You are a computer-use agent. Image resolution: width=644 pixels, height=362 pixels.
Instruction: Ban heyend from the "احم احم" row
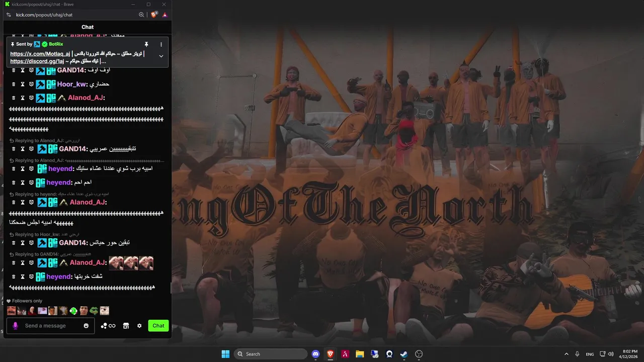[31, 183]
